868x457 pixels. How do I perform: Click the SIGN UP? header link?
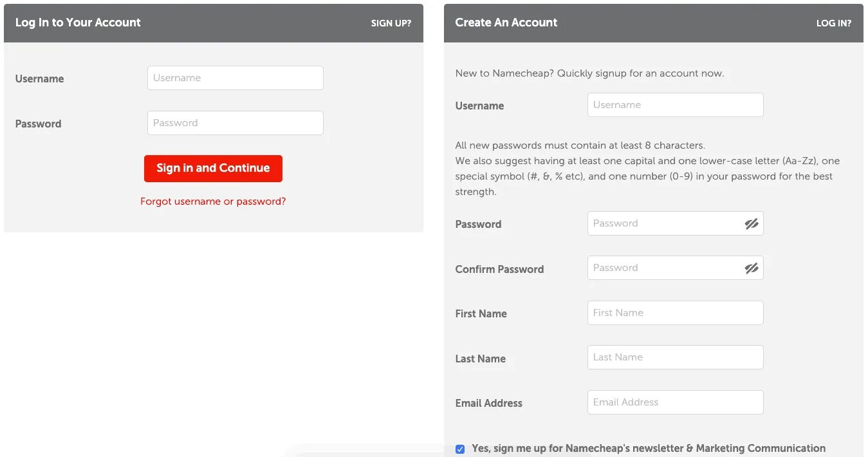391,23
